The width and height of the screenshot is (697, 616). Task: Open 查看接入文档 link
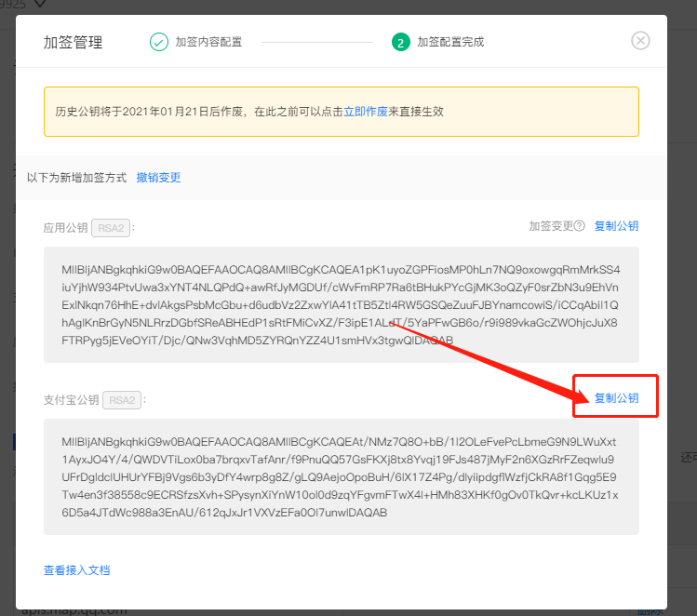pos(77,570)
